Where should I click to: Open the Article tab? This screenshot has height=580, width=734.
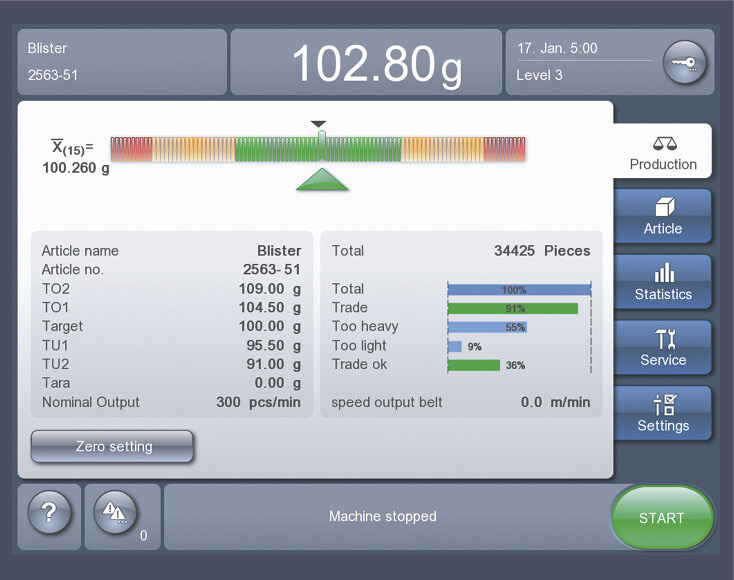tap(663, 216)
